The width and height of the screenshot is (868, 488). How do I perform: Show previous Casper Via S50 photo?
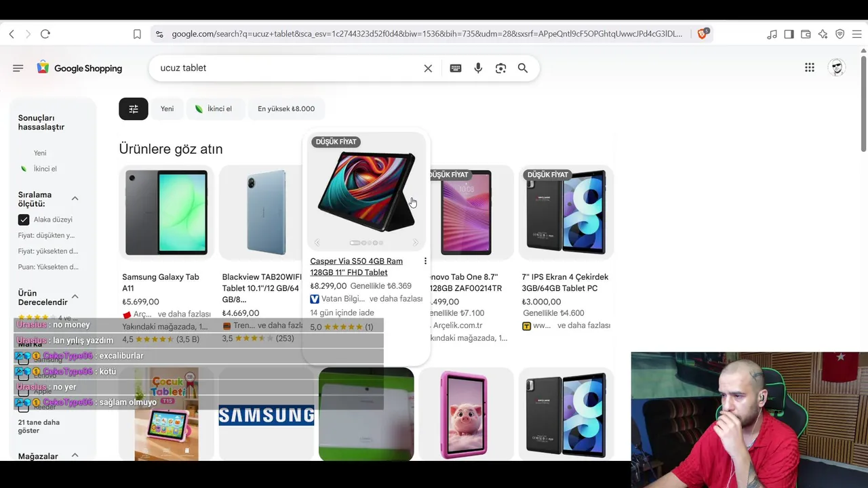(x=317, y=243)
